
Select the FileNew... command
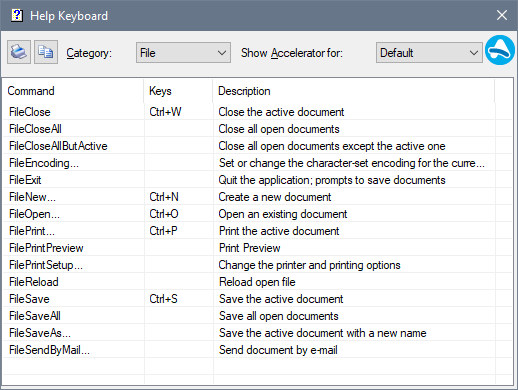click(32, 197)
